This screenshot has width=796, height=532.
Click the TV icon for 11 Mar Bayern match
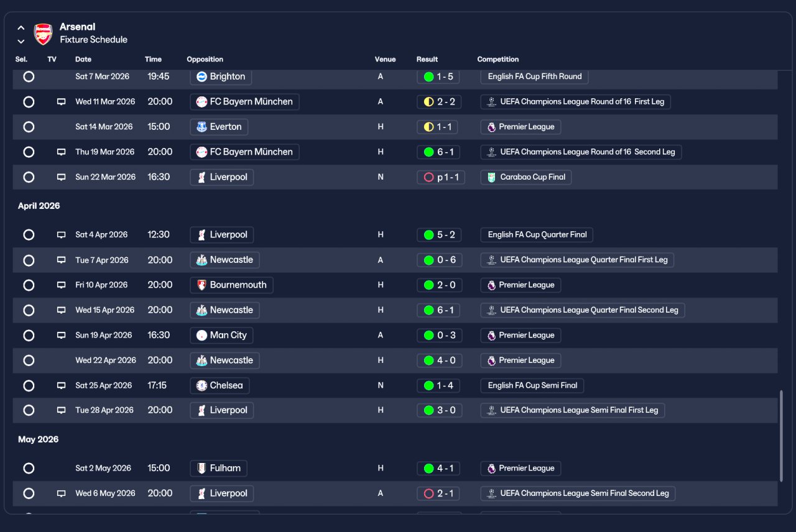(x=61, y=102)
